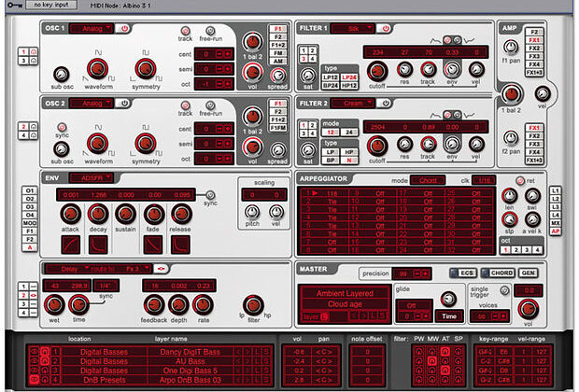The image size is (579, 392).
Task: Select the release curve shape icon
Action: click(180, 245)
